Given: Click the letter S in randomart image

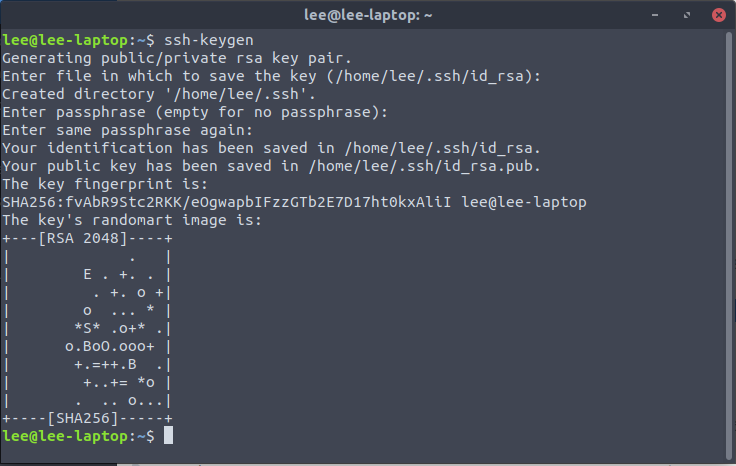Looking at the screenshot, I should (87, 328).
